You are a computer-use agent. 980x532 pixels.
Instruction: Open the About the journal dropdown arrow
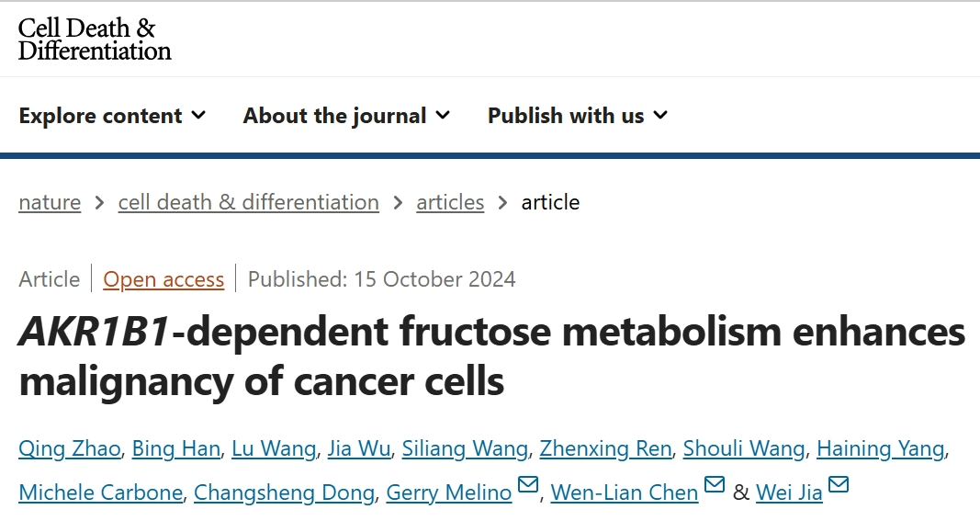443,116
